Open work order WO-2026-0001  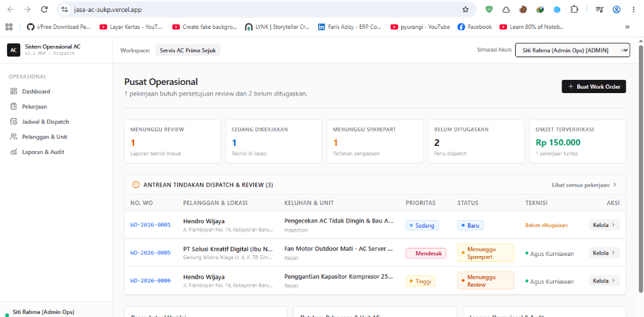coord(150,225)
